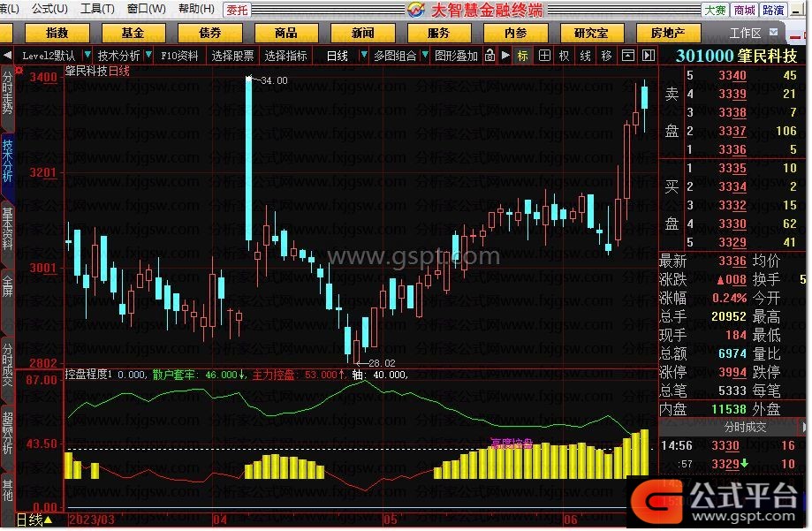Click the 2023/03 date marker on time axis

(x=92, y=520)
